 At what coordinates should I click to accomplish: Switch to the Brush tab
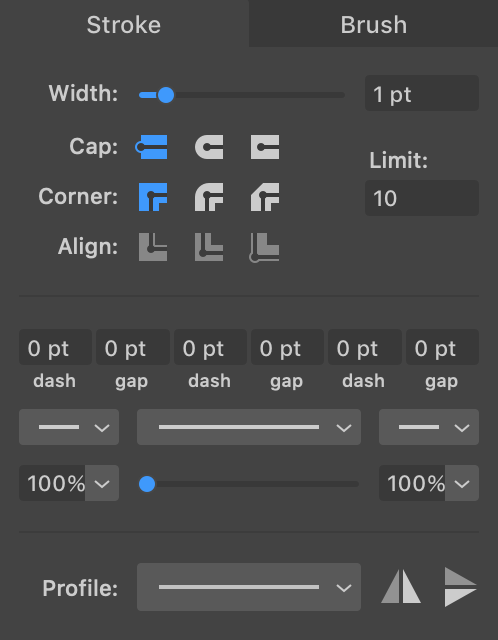pyautogui.click(x=374, y=24)
